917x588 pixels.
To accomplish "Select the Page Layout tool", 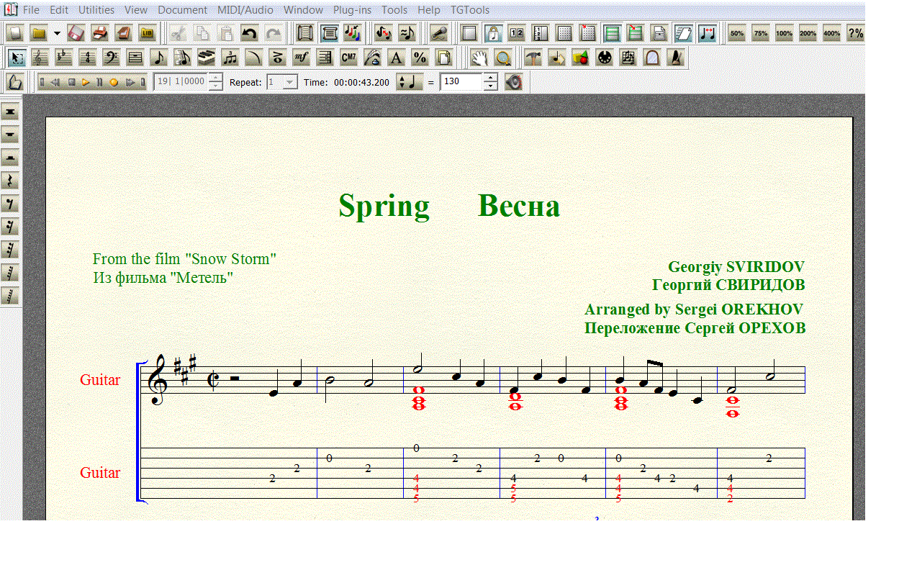I will pos(443,58).
